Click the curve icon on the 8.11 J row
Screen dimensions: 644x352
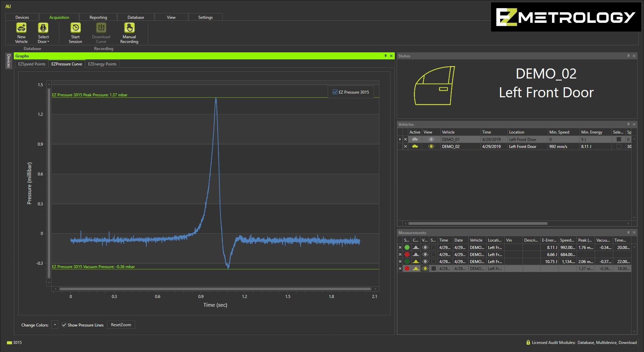point(416,247)
